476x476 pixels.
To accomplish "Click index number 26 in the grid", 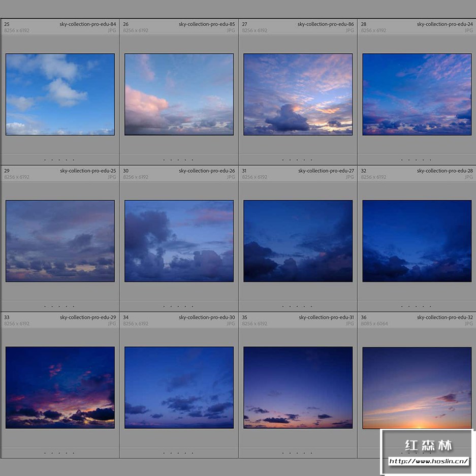I will click(x=125, y=24).
